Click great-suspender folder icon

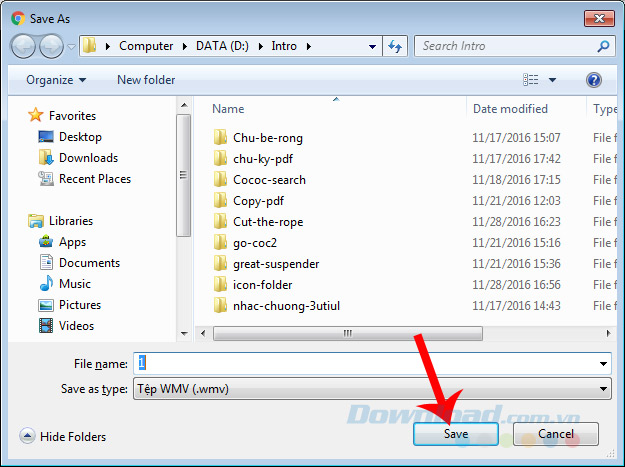tap(220, 264)
